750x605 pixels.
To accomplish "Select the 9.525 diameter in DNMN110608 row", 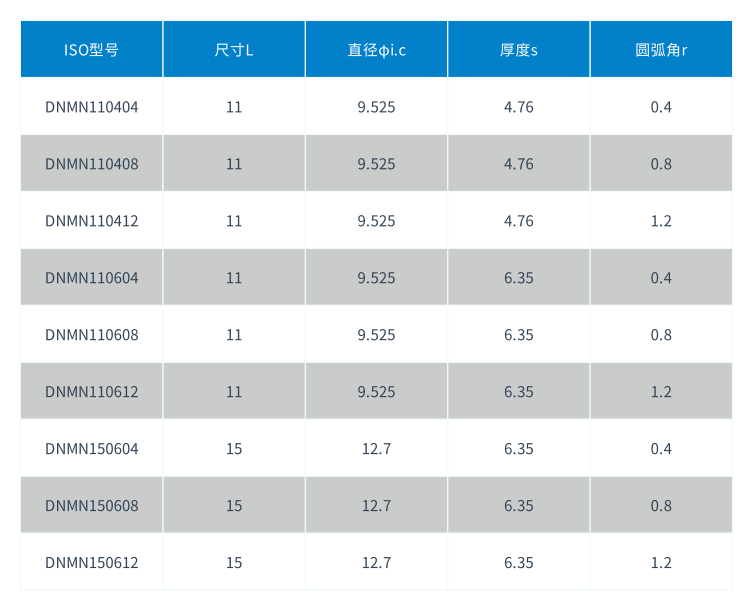I will 376,334.
